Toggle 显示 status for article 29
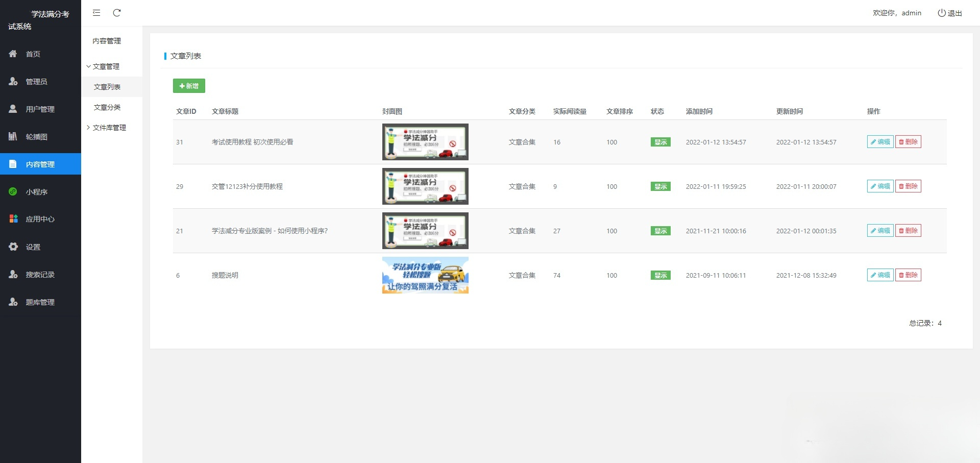This screenshot has width=980, height=463. pos(660,186)
